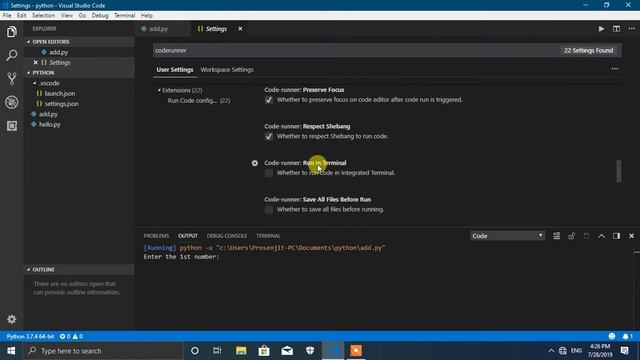640x360 pixels.
Task: Show errors and warnings in status bar
Action: click(x=71, y=336)
